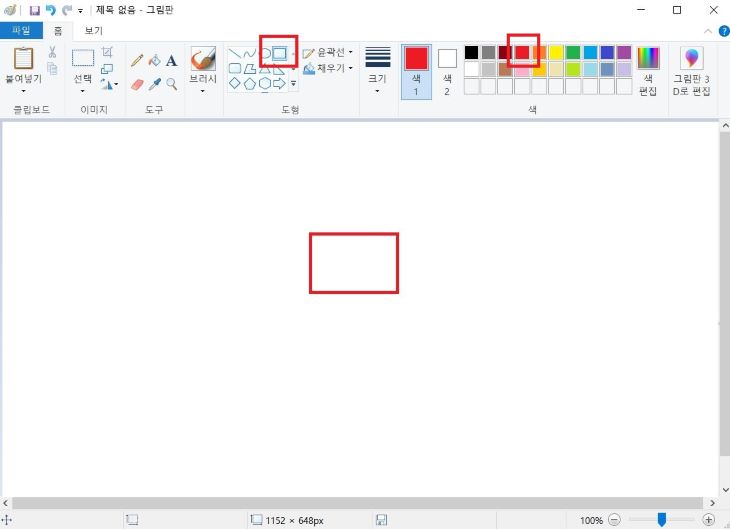The height and width of the screenshot is (529, 730).
Task: Click the horizontal scrollbar left arrow
Action: pyautogui.click(x=5, y=503)
